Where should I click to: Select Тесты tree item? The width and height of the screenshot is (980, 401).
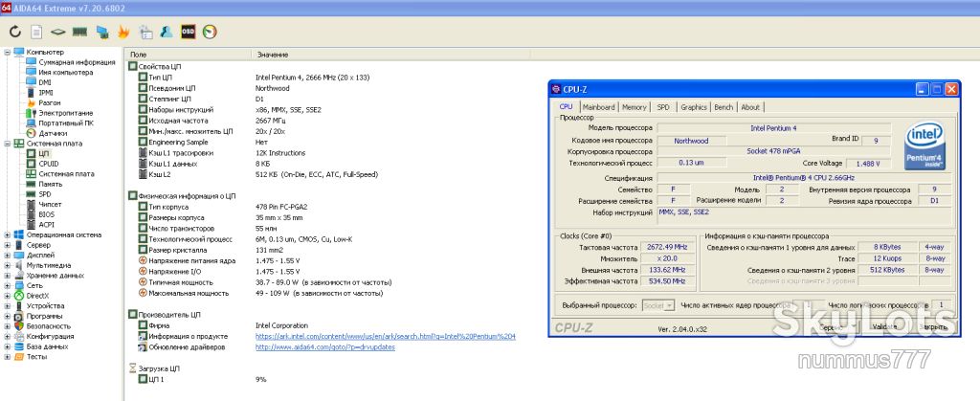click(x=36, y=357)
